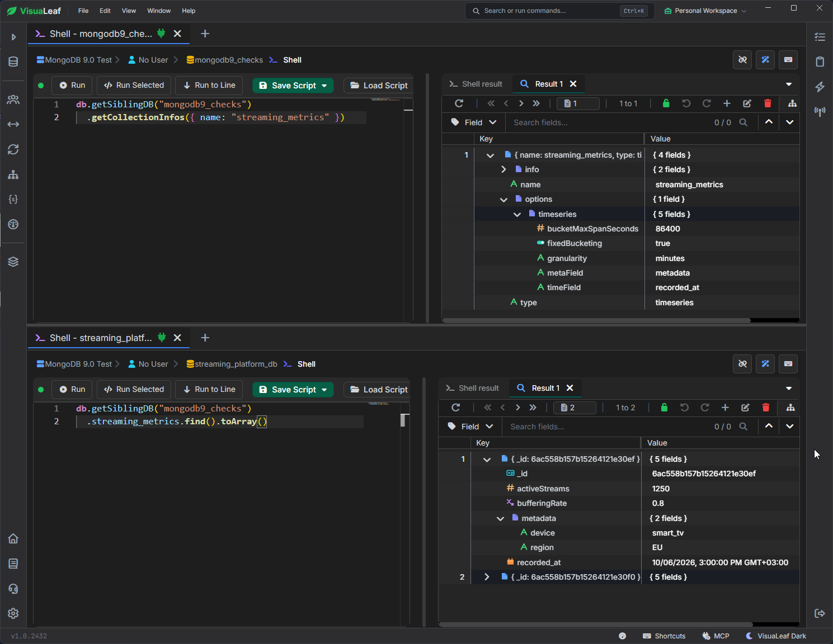This screenshot has width=833, height=644.
Task: Focus the Search or run commands box
Action: (x=559, y=11)
